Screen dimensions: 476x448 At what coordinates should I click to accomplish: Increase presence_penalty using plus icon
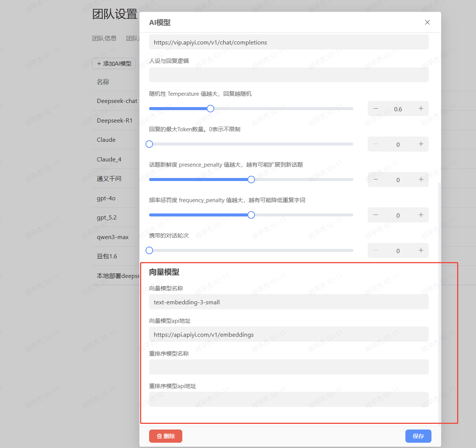click(421, 180)
